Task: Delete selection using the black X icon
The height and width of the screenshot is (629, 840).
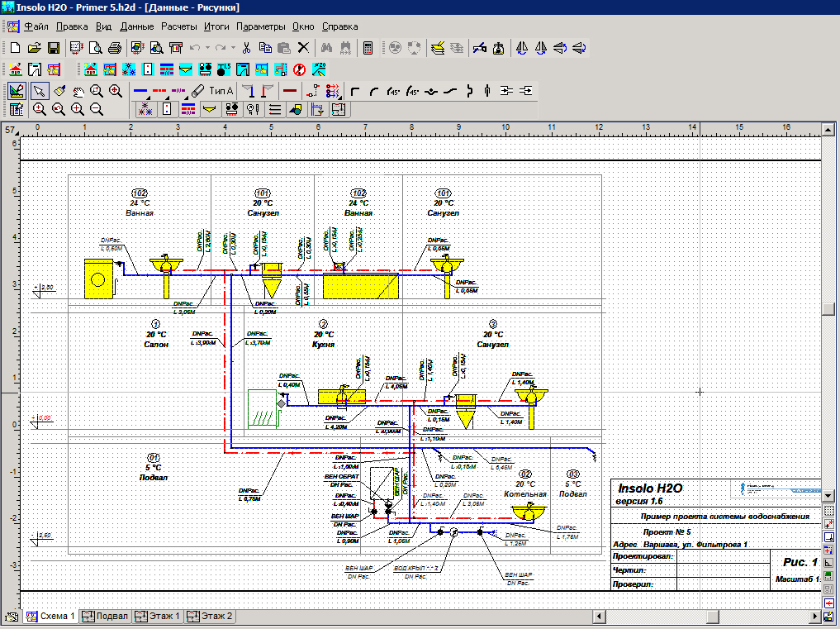Action: 303,48
